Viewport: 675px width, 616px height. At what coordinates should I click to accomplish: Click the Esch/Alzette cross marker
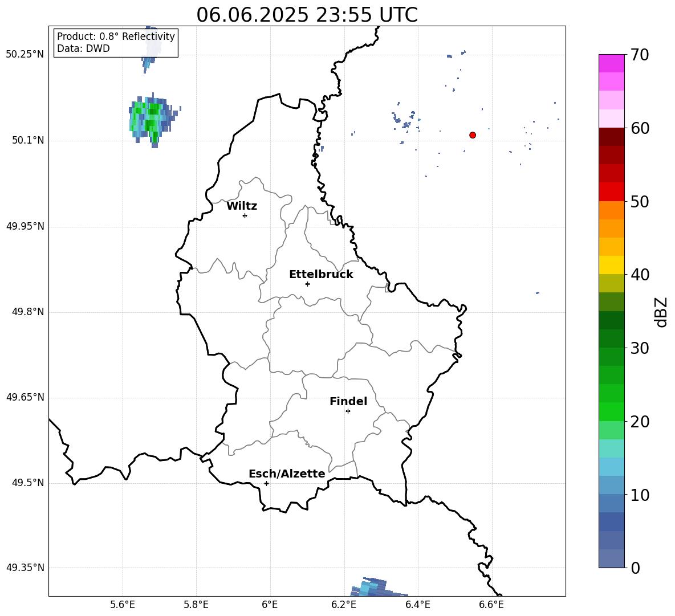[x=266, y=483]
